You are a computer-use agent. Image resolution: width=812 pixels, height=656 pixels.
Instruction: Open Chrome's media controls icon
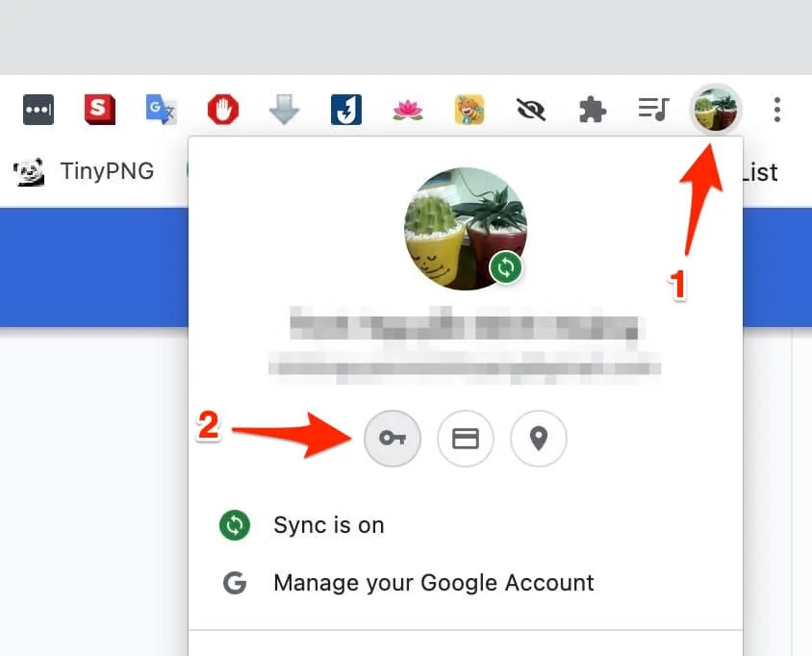(x=653, y=109)
